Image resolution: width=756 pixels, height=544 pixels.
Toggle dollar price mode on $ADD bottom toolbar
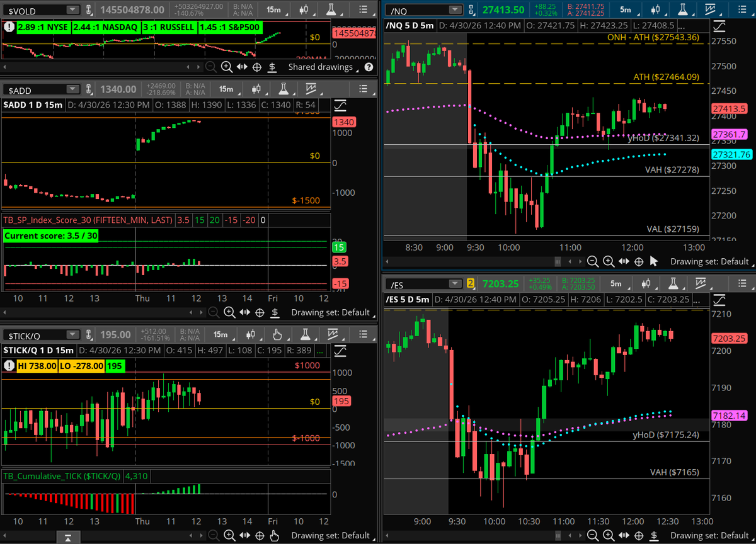coord(274,312)
